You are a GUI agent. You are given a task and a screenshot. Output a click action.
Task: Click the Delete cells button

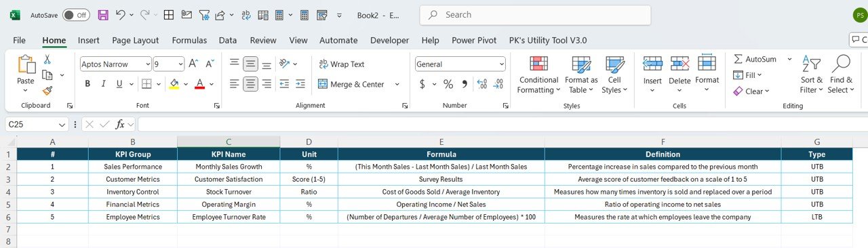tap(679, 75)
